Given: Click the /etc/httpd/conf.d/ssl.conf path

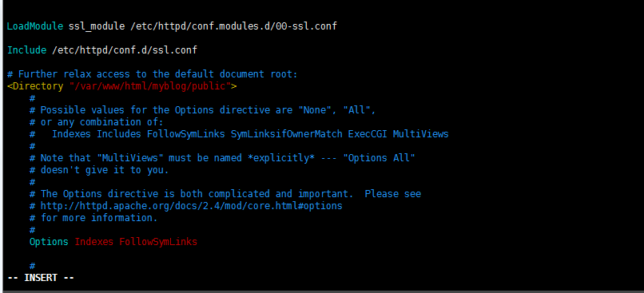Looking at the screenshot, I should pyautogui.click(x=125, y=50).
